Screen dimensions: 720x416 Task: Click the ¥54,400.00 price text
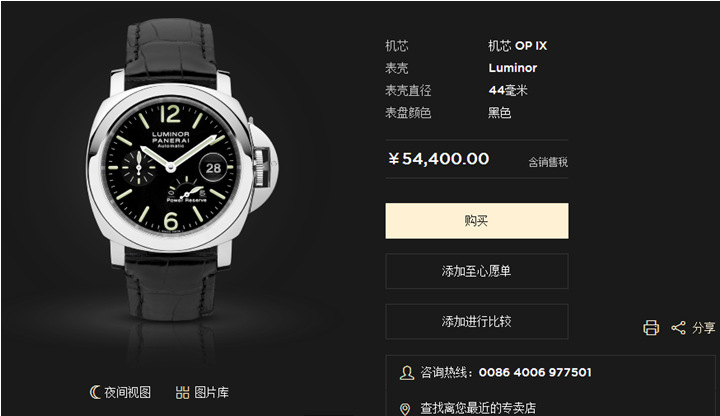click(x=439, y=159)
